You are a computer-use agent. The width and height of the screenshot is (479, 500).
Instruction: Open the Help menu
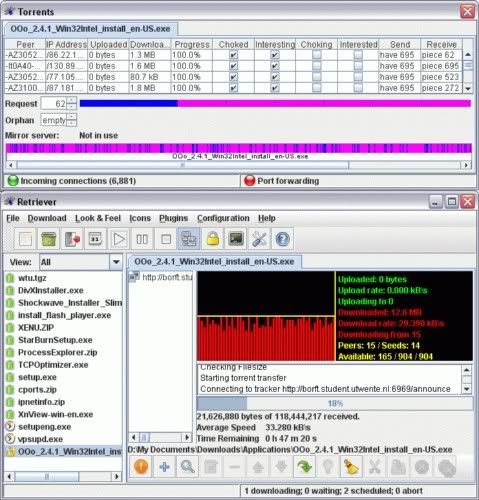pyautogui.click(x=267, y=218)
